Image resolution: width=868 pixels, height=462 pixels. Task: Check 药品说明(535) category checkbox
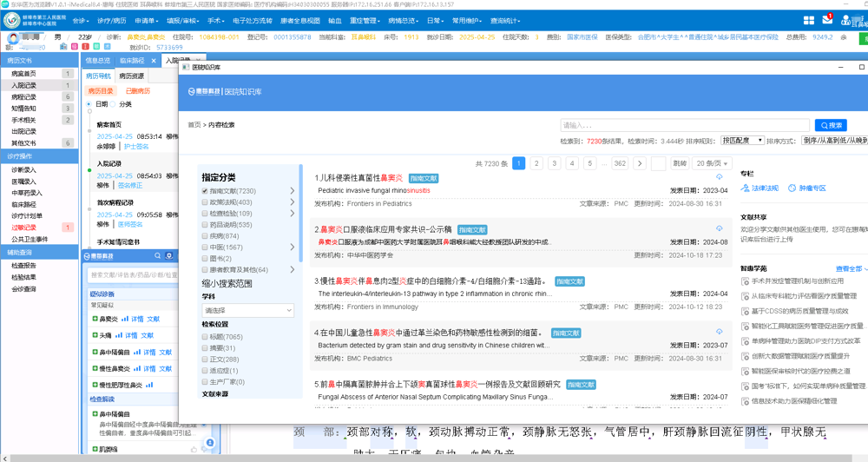coord(205,225)
